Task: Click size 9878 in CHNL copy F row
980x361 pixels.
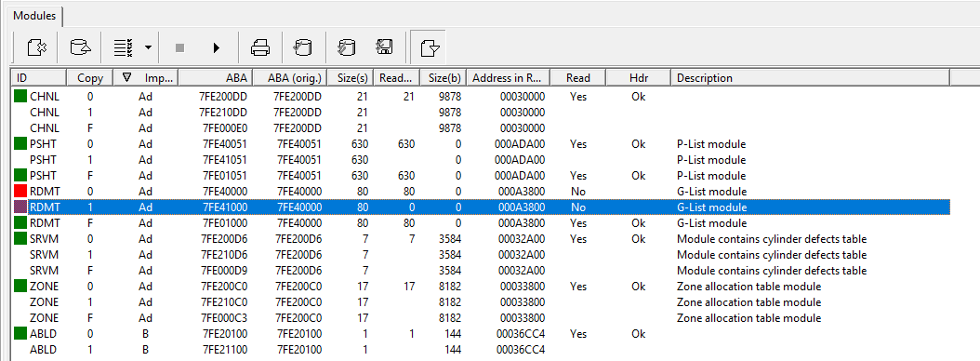Action: click(450, 128)
